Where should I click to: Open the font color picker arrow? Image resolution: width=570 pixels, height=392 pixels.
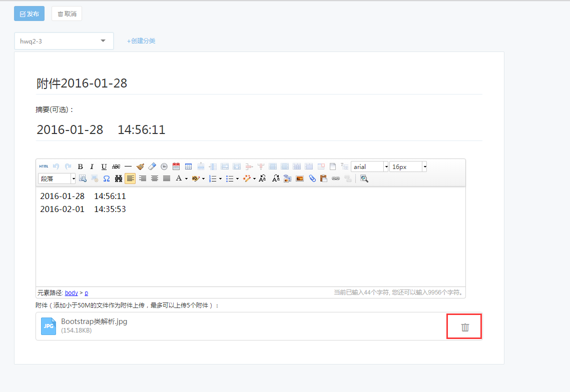tap(186, 178)
